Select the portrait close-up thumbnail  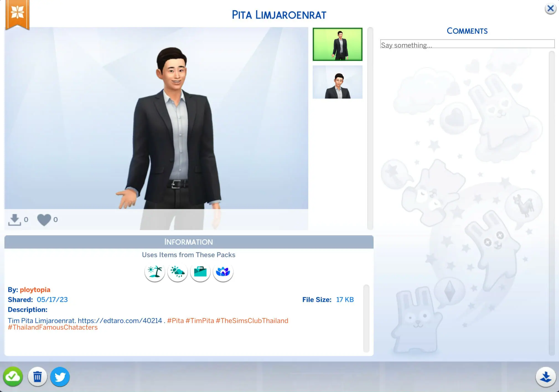(x=337, y=82)
